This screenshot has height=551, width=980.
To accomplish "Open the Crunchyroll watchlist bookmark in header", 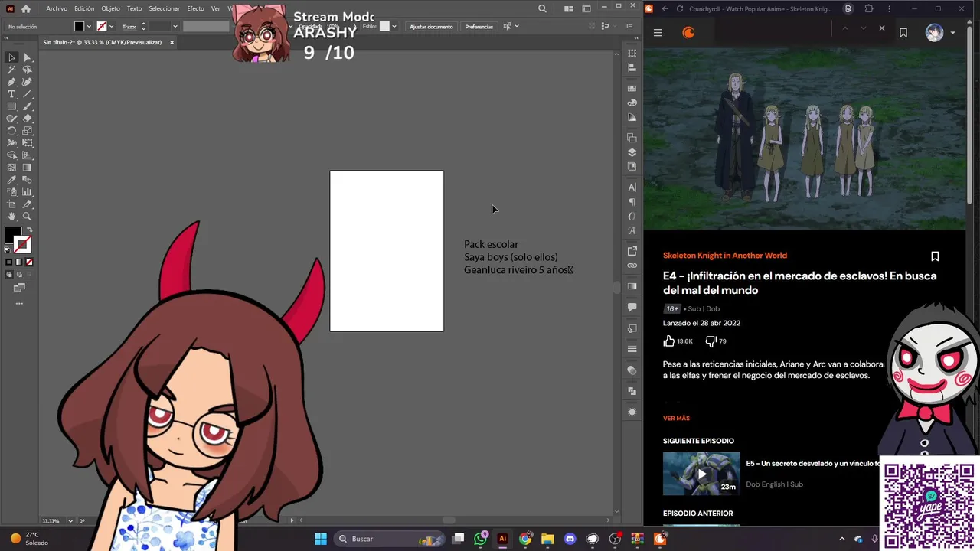I will 903,33.
